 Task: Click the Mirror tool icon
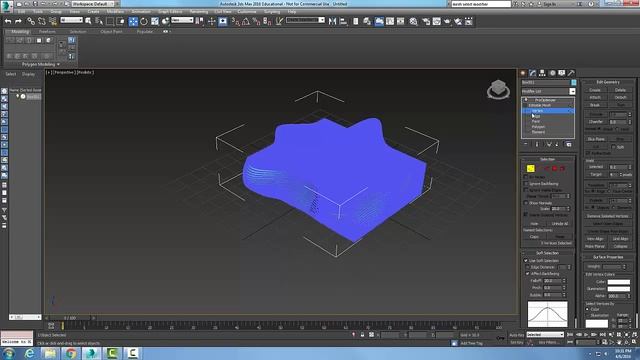(x=332, y=21)
